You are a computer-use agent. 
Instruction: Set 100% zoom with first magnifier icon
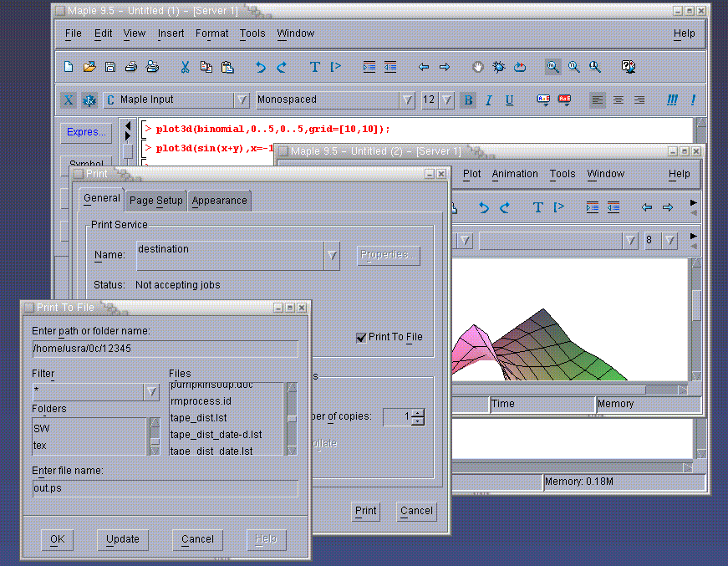pyautogui.click(x=552, y=67)
